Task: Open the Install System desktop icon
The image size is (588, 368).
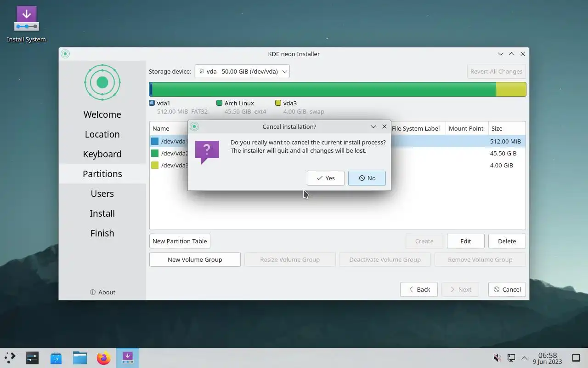Action: point(26,24)
